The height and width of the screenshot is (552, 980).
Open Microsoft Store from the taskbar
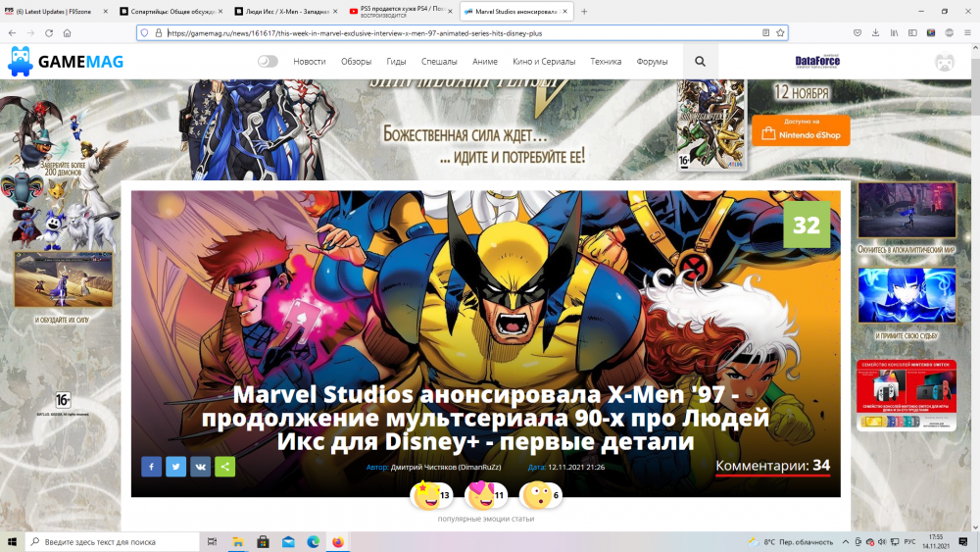click(263, 541)
